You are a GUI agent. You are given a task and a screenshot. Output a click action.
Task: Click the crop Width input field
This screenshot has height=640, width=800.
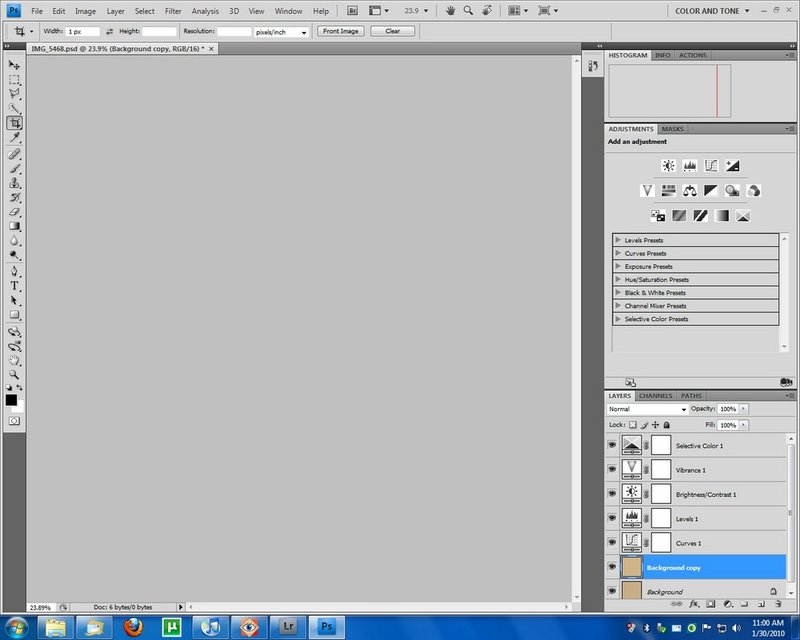(82, 32)
